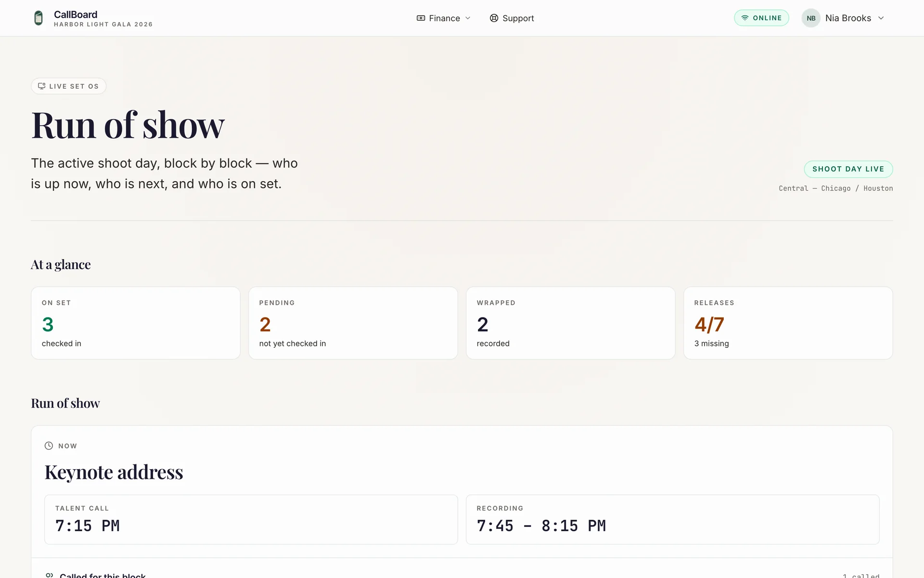
Task: Click the CallBoard logo icon
Action: click(38, 18)
